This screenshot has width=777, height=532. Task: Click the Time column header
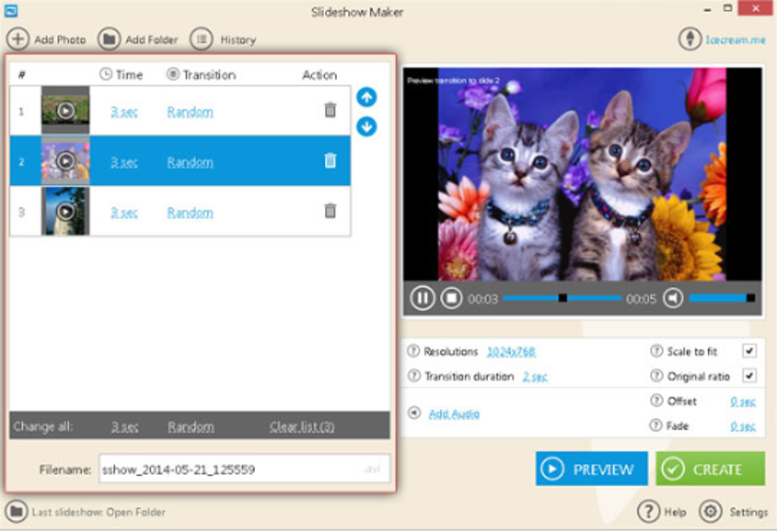122,75
